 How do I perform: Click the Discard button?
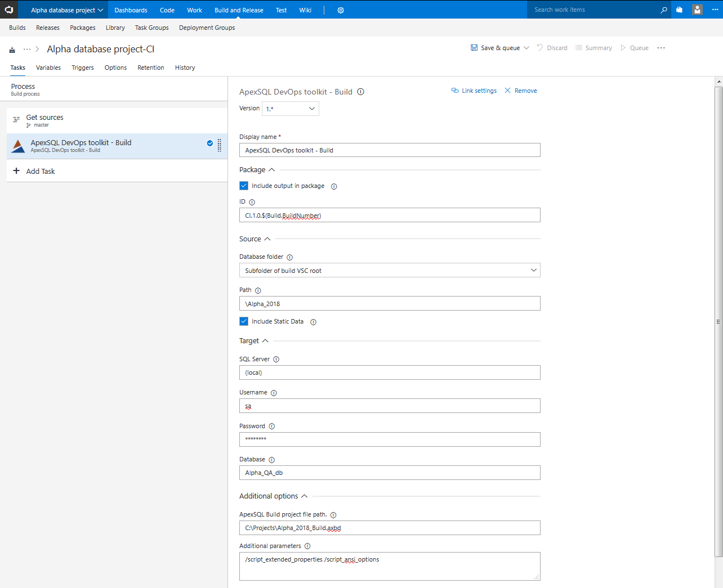(x=552, y=48)
